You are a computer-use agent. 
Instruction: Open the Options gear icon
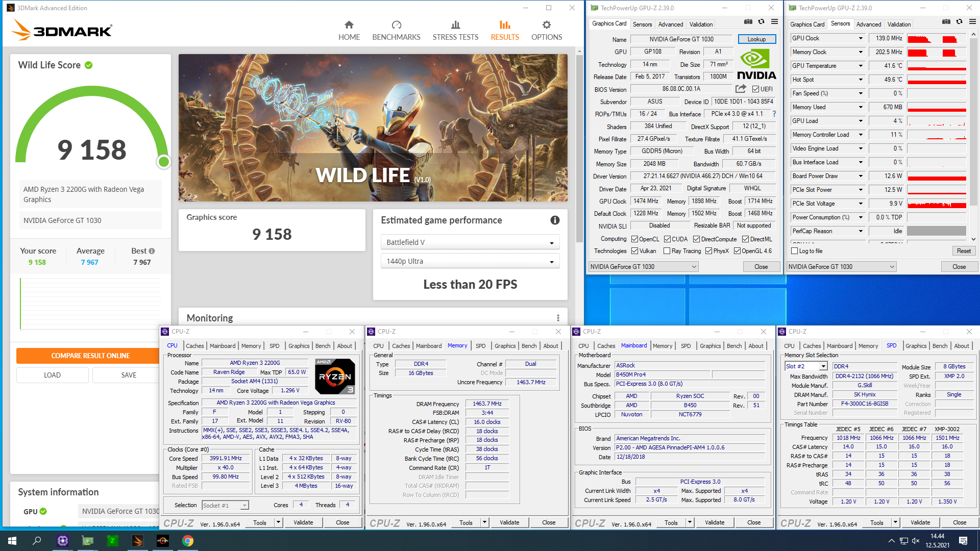tap(547, 25)
